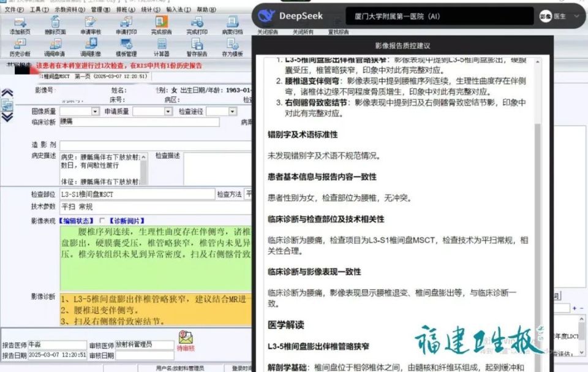Click the scroll-up arrow of 影像报告质控建议 panel
Viewport: 588px width, 372px height.
coord(538,61)
